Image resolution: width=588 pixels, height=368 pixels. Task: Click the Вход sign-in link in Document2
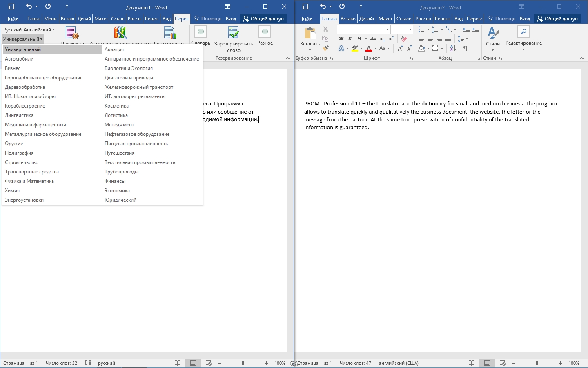click(x=525, y=19)
